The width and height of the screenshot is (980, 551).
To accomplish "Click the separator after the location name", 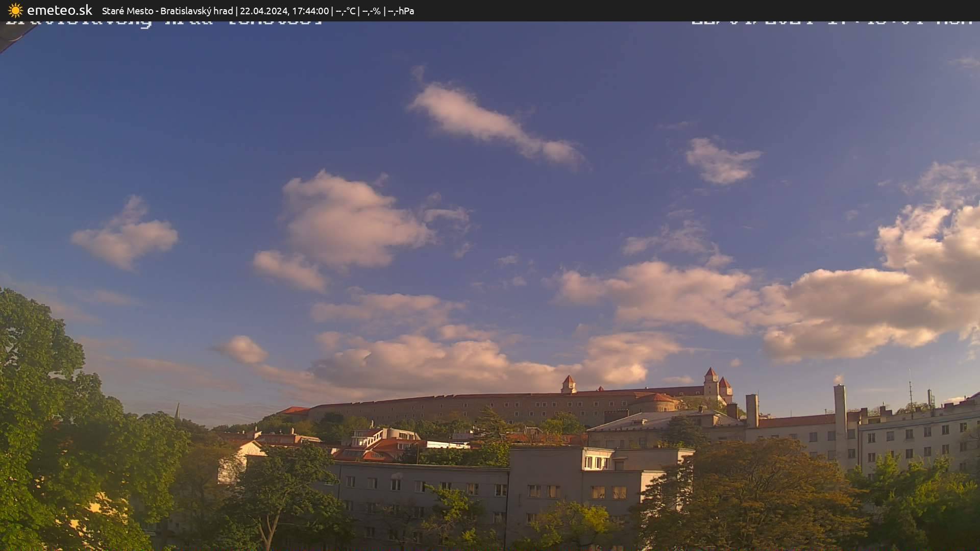I will coord(238,10).
